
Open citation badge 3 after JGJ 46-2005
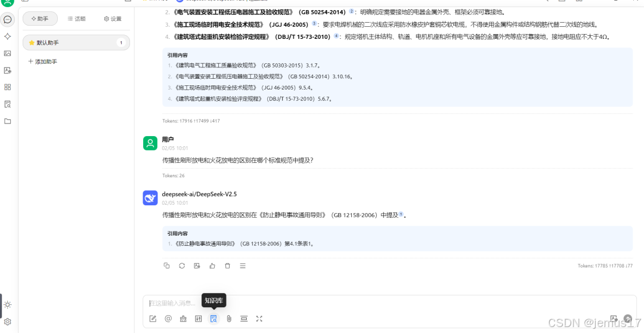(x=314, y=24)
